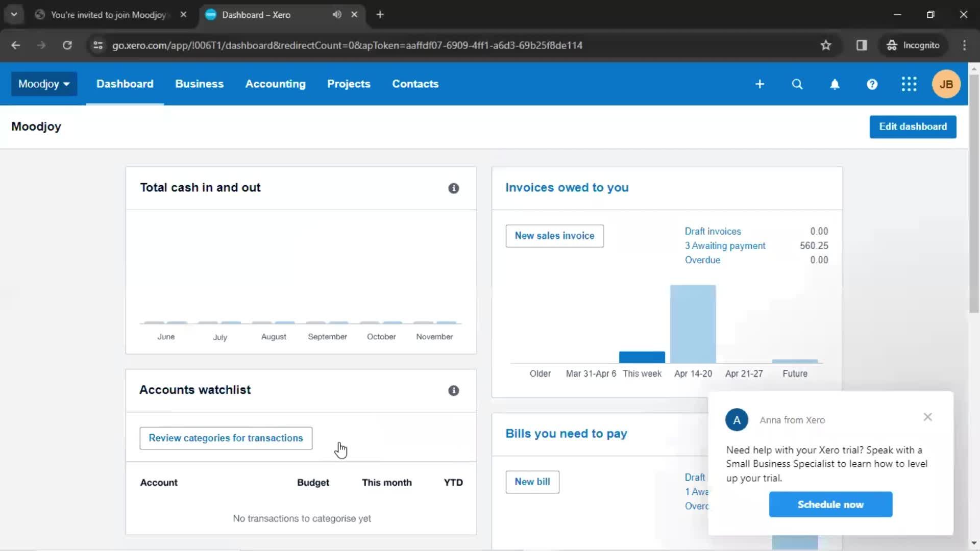Open the notifications bell

835,84
